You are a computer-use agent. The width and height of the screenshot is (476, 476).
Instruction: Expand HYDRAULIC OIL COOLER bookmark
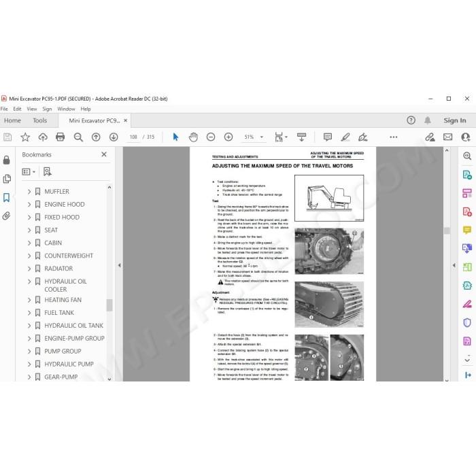coord(29,282)
